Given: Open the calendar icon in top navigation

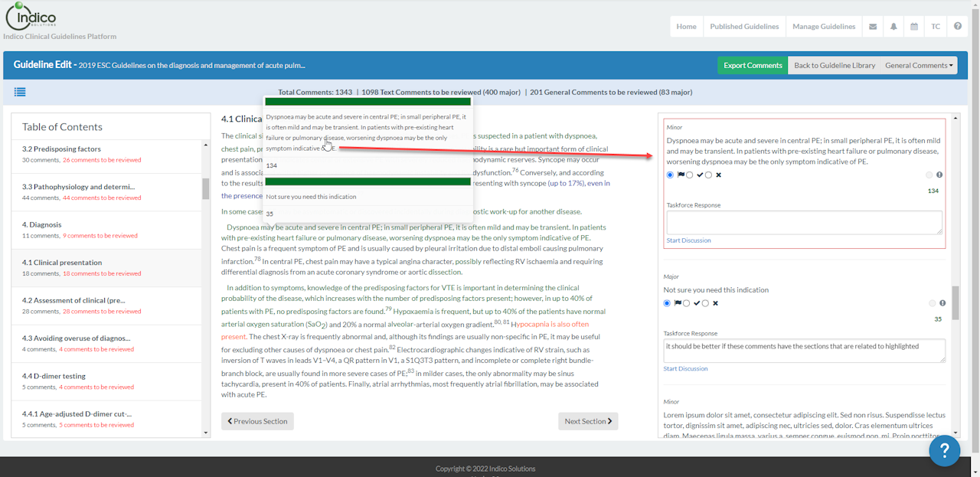Looking at the screenshot, I should click(914, 26).
